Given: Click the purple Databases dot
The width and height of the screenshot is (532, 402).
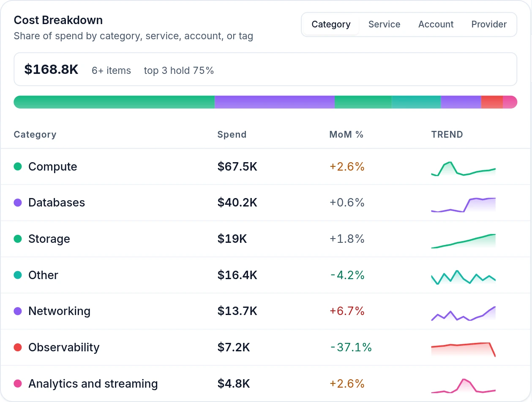Looking at the screenshot, I should pyautogui.click(x=18, y=203).
